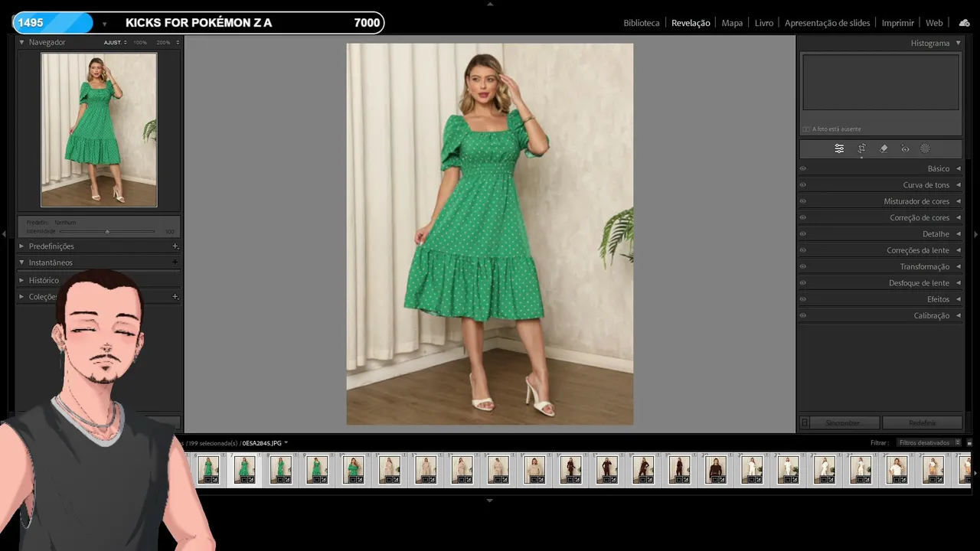Switch to the Livro module
Viewport: 980px width, 551px height.
(x=764, y=23)
